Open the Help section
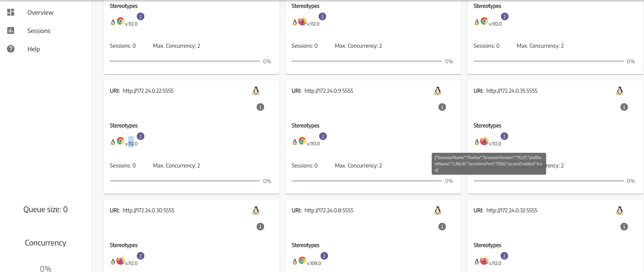 point(33,49)
